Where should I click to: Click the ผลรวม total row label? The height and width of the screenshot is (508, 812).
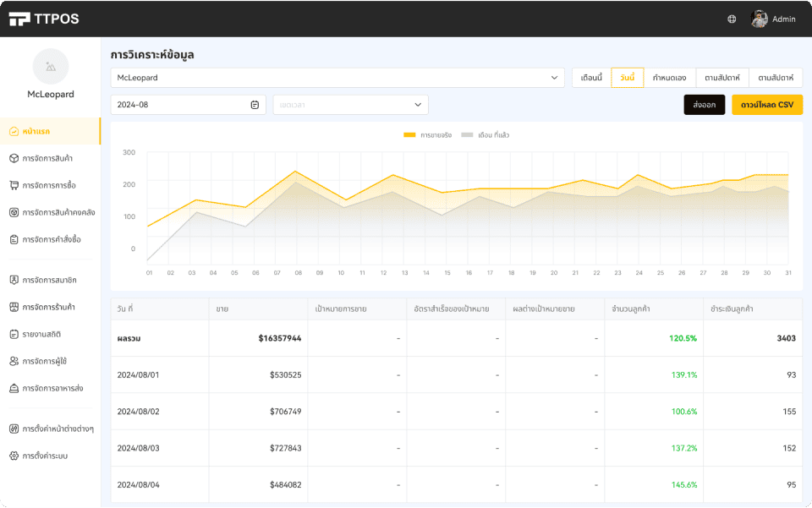pyautogui.click(x=129, y=338)
